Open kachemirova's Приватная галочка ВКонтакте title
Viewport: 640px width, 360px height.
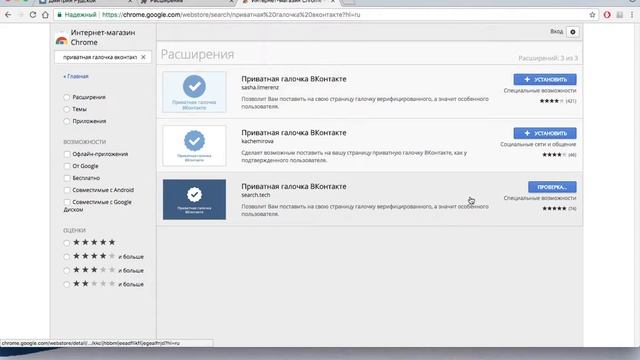[x=294, y=133]
